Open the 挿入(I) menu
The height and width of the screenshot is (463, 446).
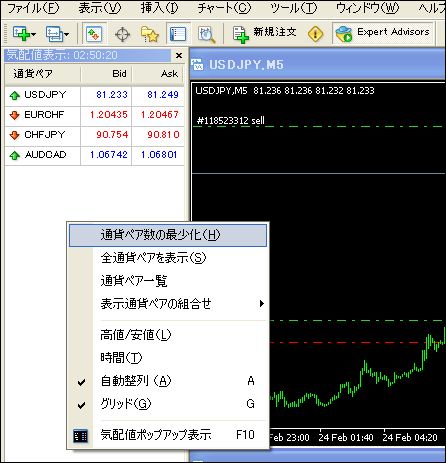point(159,8)
